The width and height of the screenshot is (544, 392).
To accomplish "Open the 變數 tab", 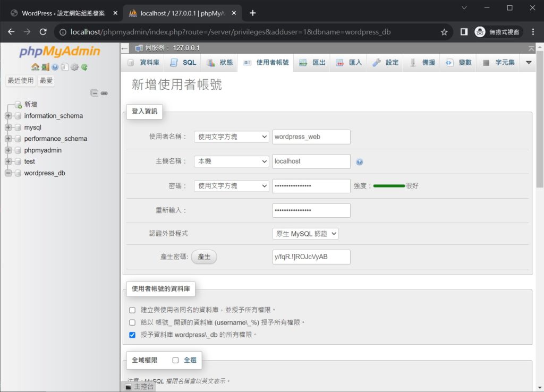I will (458, 63).
